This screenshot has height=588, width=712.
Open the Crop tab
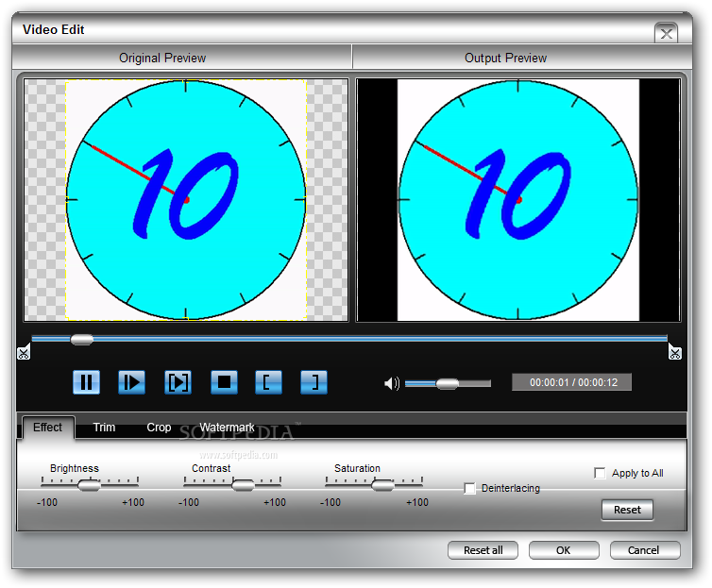coord(159,428)
